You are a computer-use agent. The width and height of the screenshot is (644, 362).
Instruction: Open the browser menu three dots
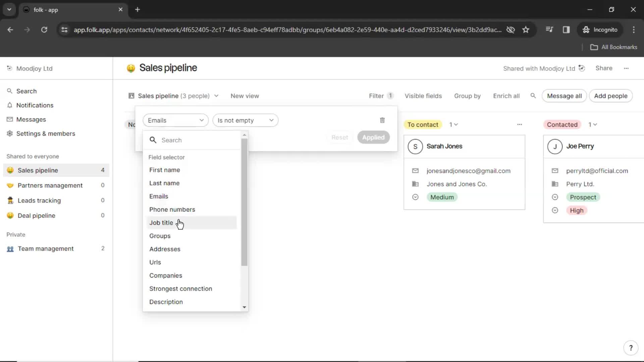coord(634,30)
